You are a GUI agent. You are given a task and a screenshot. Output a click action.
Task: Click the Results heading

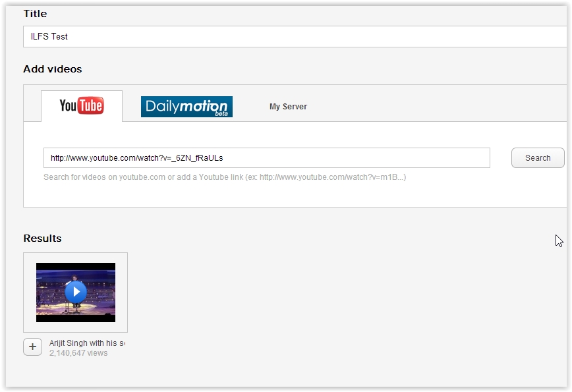pyautogui.click(x=42, y=238)
